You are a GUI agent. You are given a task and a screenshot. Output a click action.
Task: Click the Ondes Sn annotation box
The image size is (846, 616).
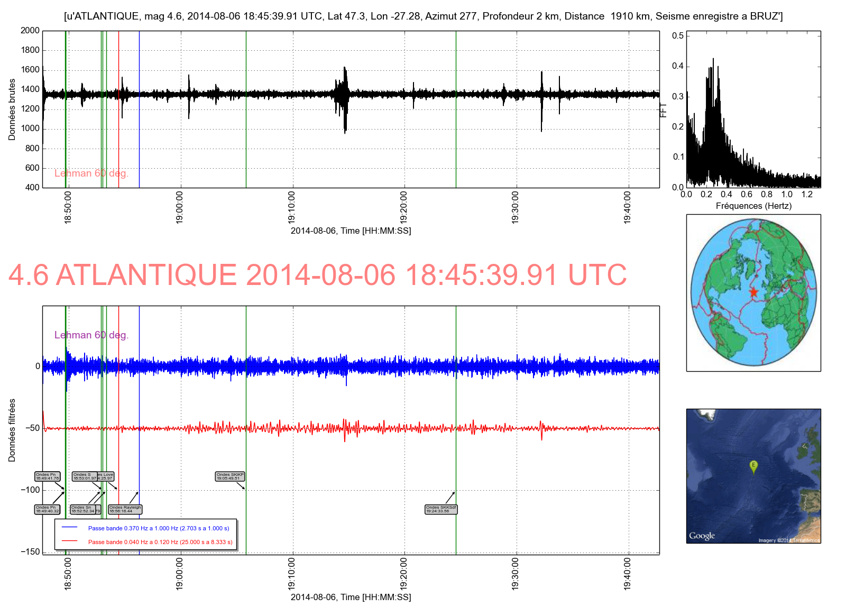pyautogui.click(x=82, y=509)
